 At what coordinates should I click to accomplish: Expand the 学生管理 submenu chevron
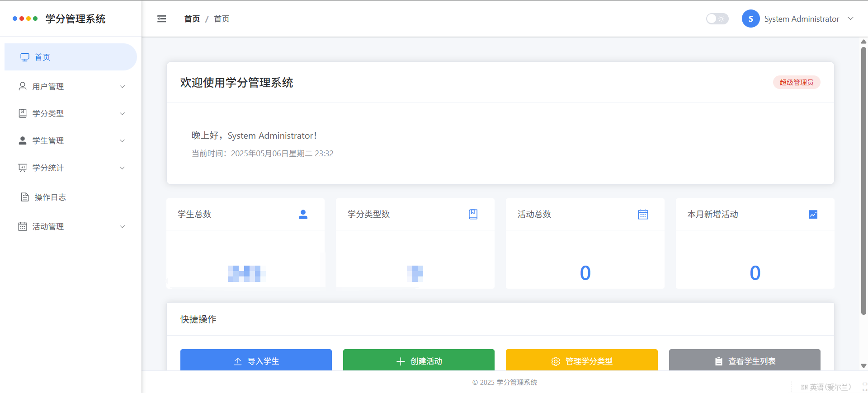tap(122, 140)
